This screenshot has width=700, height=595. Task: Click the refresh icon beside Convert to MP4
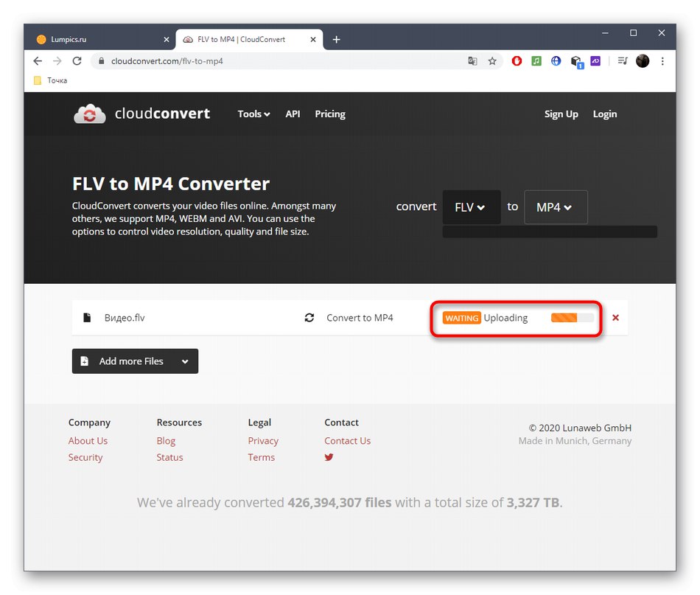click(309, 318)
